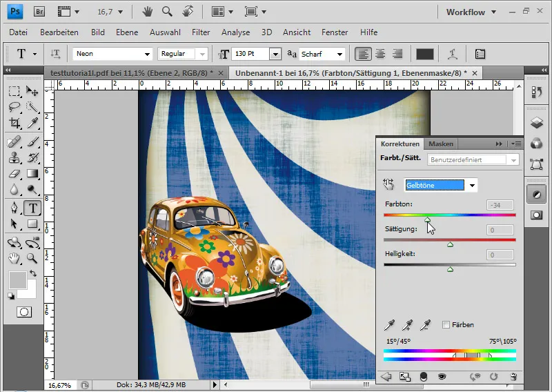Image resolution: width=552 pixels, height=392 pixels.
Task: Reset default foreground and background colors
Action: pos(11,296)
